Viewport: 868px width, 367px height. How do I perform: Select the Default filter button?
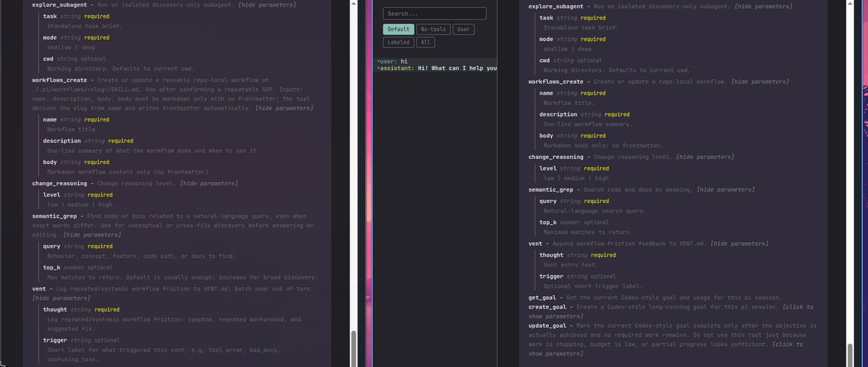coord(399,30)
